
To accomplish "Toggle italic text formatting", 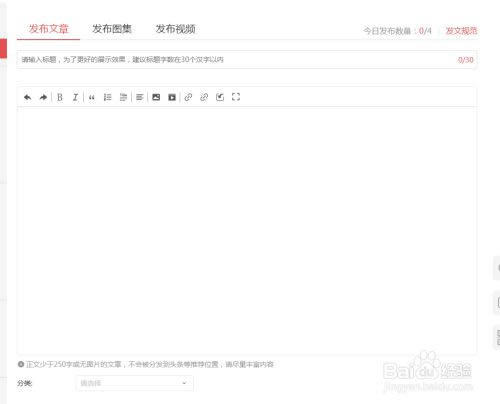I will [75, 97].
